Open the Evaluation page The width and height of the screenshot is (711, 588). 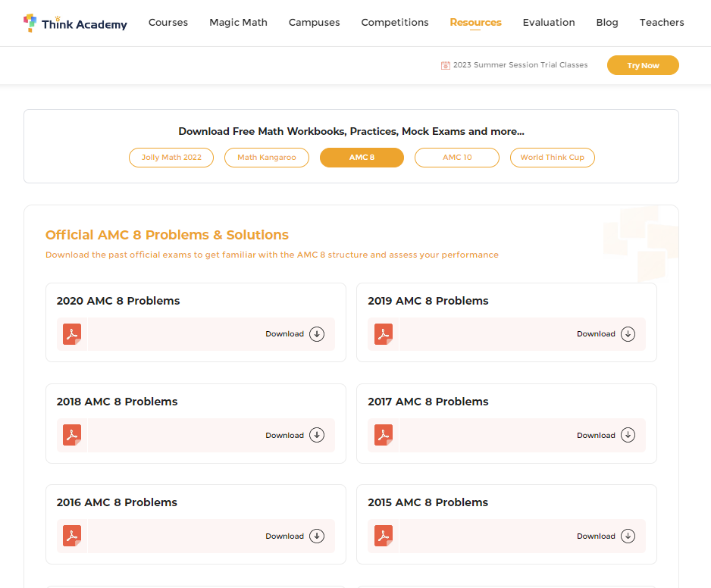pyautogui.click(x=549, y=23)
